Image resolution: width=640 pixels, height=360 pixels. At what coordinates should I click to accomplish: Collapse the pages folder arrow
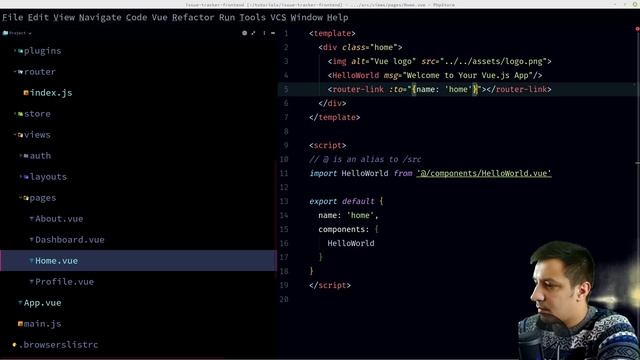click(21, 198)
